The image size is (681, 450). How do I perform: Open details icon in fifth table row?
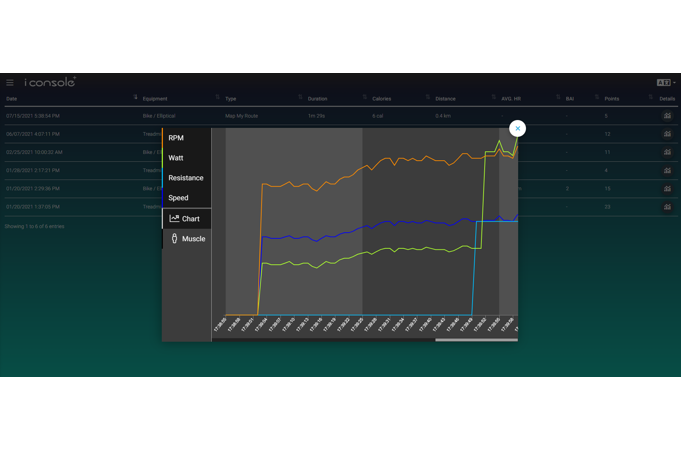tap(667, 188)
